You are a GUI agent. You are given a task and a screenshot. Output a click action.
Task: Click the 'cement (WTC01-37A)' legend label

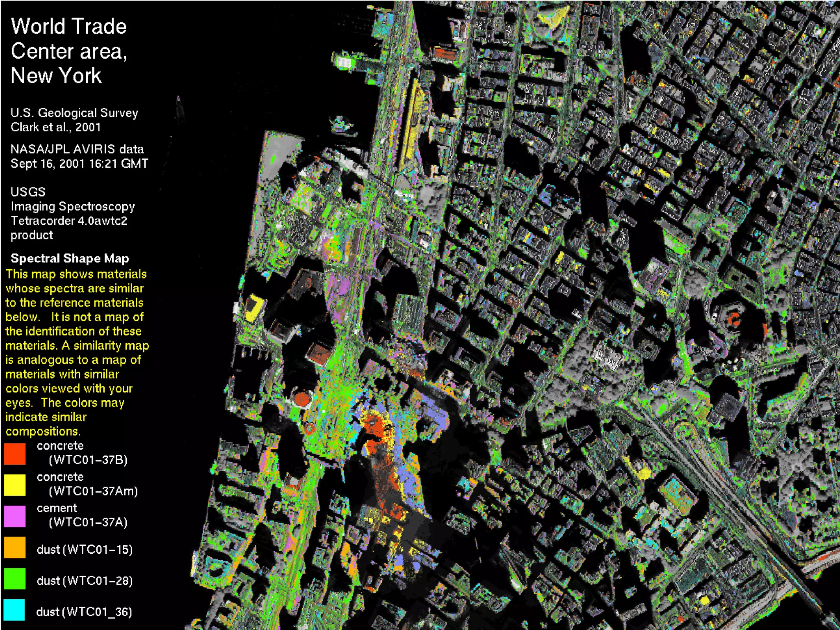click(x=82, y=515)
